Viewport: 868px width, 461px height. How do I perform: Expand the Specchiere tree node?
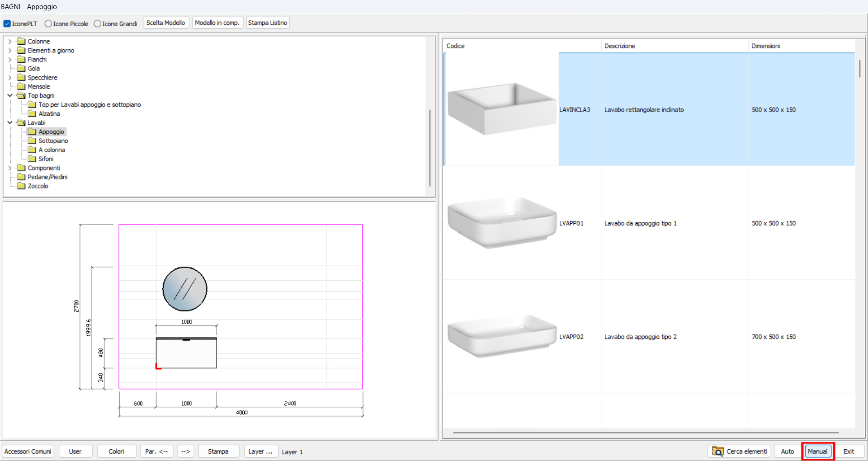(10, 77)
